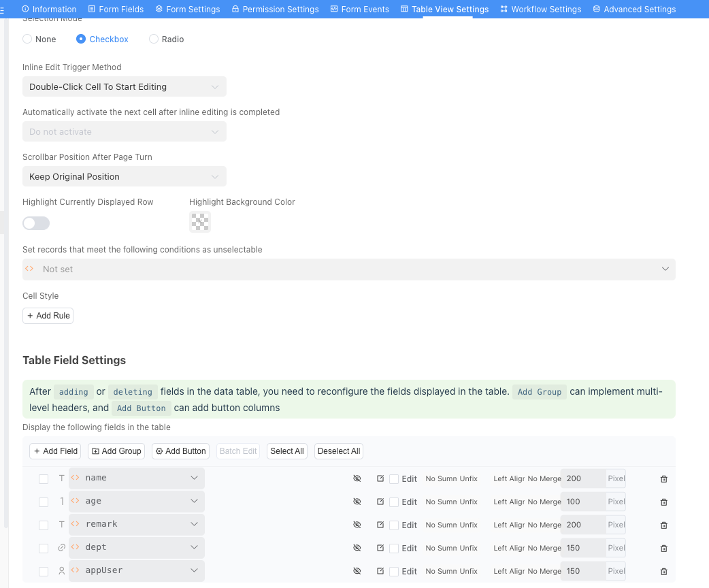Click the Select All button
The image size is (709, 588).
pos(286,451)
